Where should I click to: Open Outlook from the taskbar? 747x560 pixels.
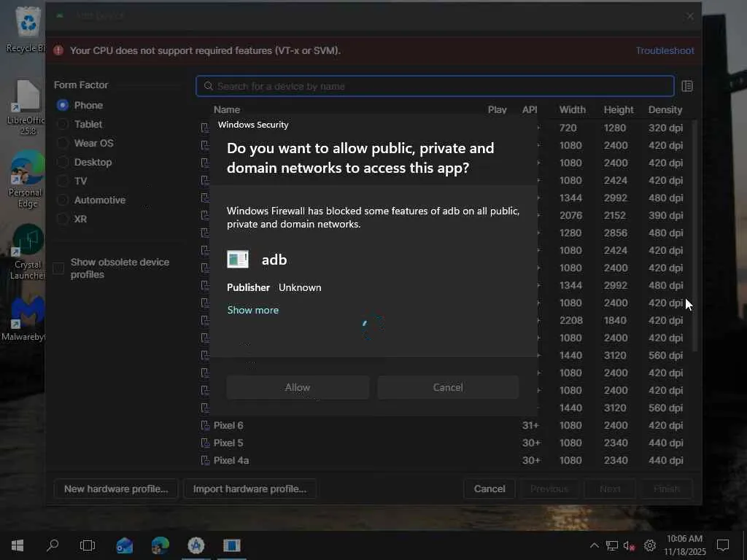pos(124,545)
